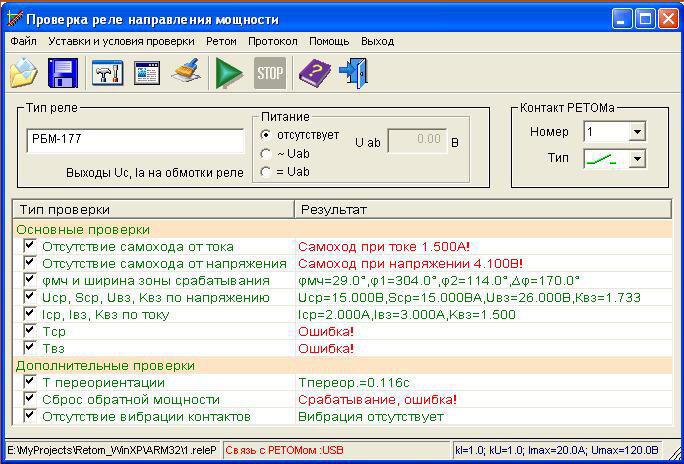Expand the contact "Тип" dropdown
This screenshot has height=464, width=684.
click(x=637, y=158)
